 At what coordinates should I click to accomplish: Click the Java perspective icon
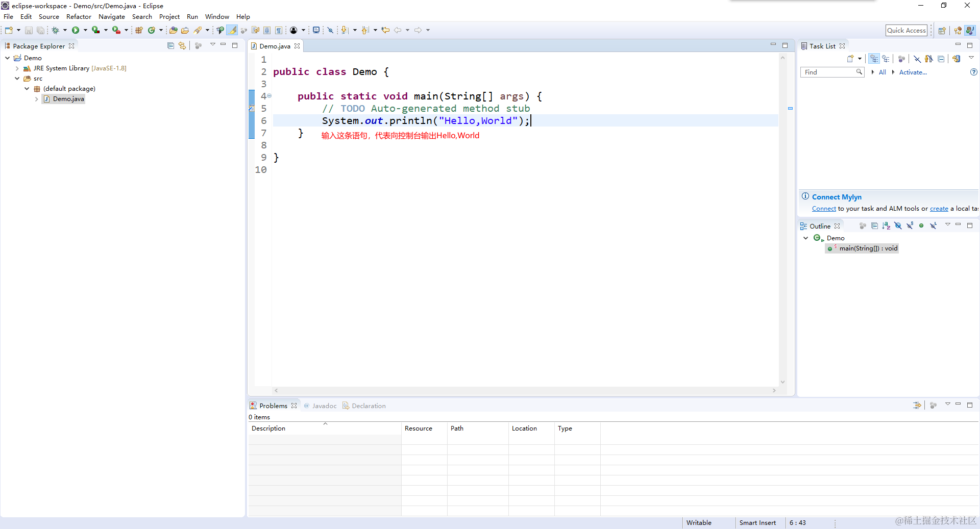point(970,30)
